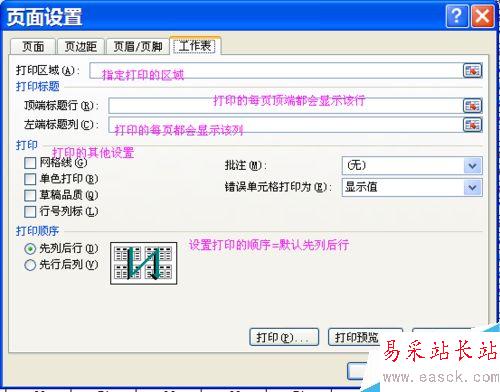Enable the 单色打印 checkbox
Image resolution: width=500 pixels, height=392 pixels.
pyautogui.click(x=30, y=179)
